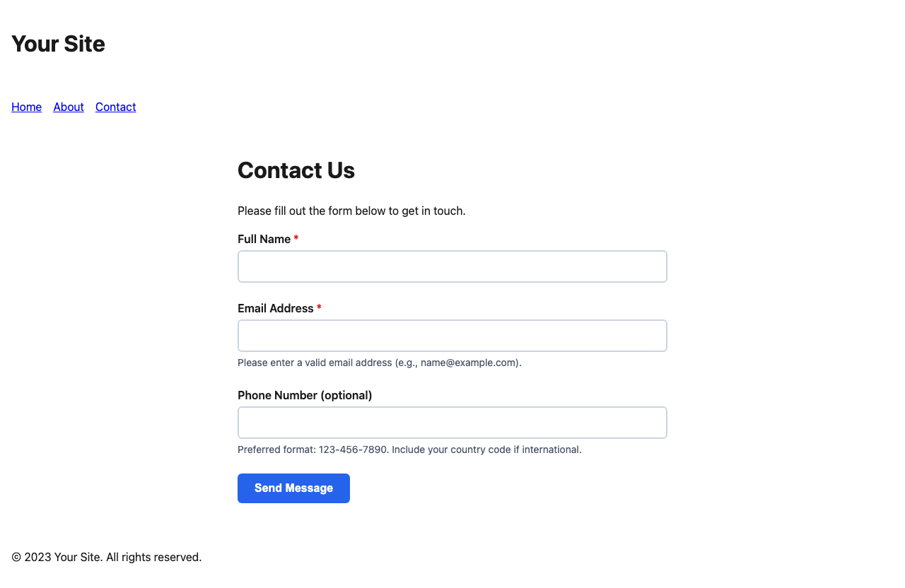Click the email format hint text
This screenshot has height=588, width=905.
(x=379, y=363)
